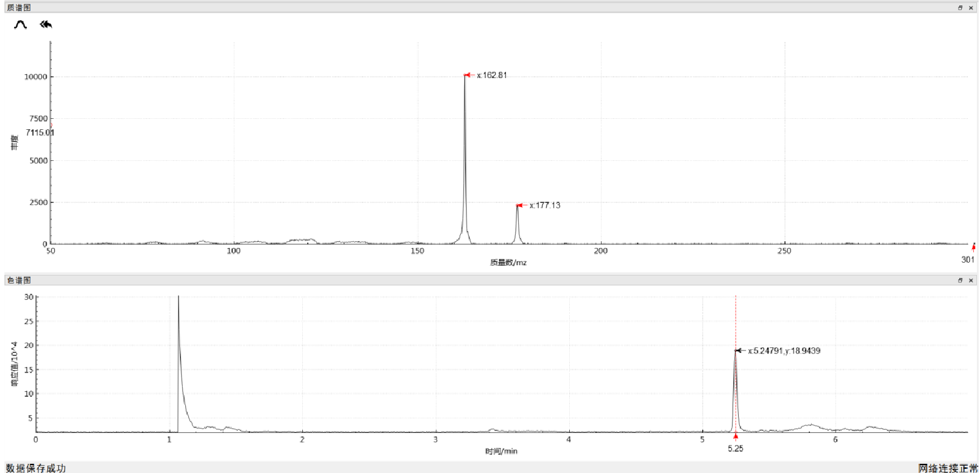The width and height of the screenshot is (980, 473).
Task: Float the 色谱图 panel
Action: [x=960, y=280]
